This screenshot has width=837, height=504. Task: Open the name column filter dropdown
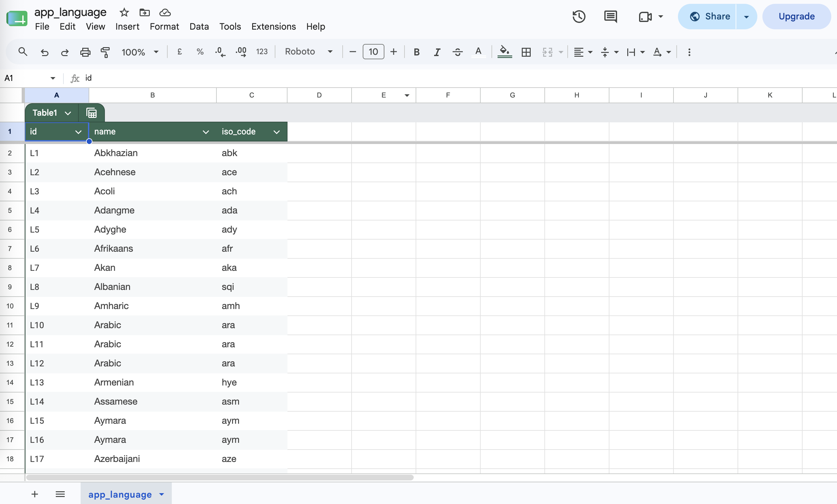[x=206, y=132]
